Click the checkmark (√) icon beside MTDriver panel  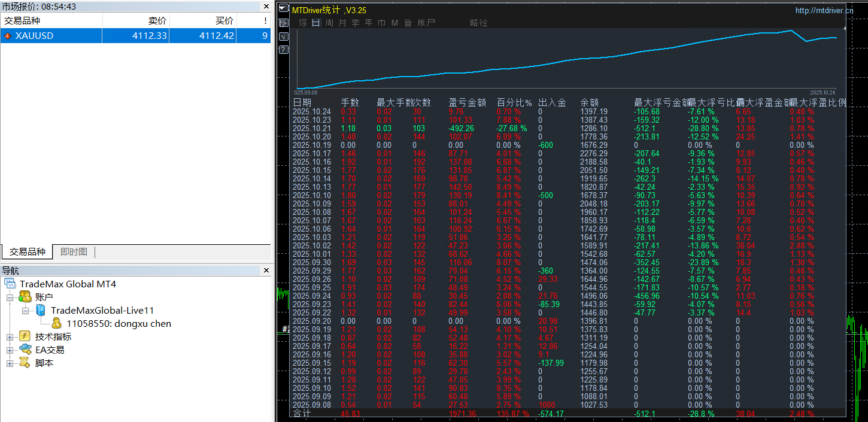tap(284, 37)
